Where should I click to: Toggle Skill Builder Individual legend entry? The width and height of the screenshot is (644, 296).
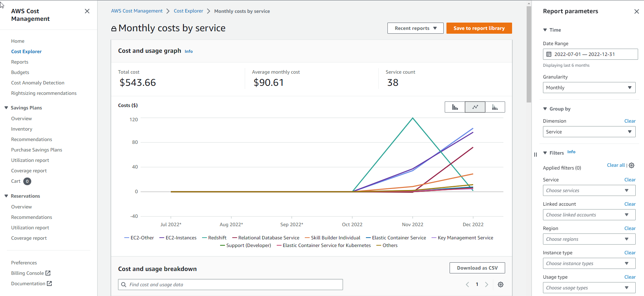pos(332,238)
